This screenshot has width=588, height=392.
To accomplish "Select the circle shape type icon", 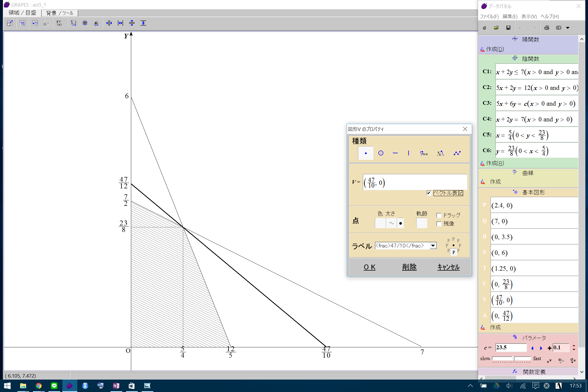I will pyautogui.click(x=381, y=153).
